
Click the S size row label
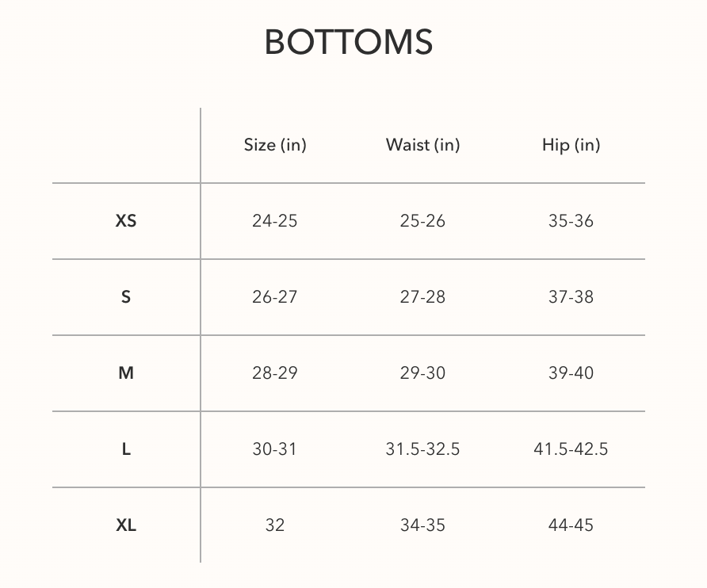[x=126, y=297]
